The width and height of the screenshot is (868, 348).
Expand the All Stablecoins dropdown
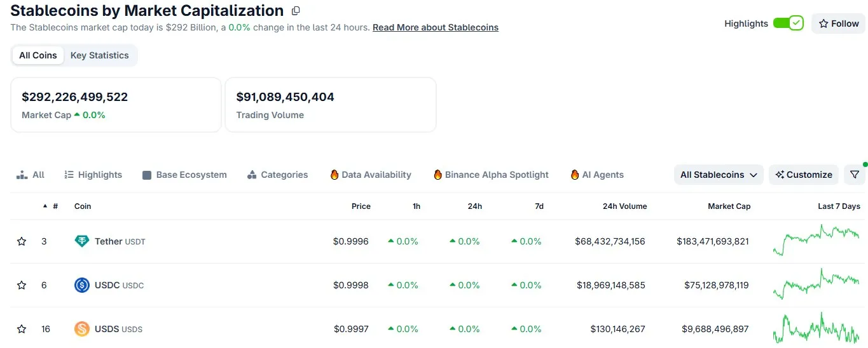point(719,175)
